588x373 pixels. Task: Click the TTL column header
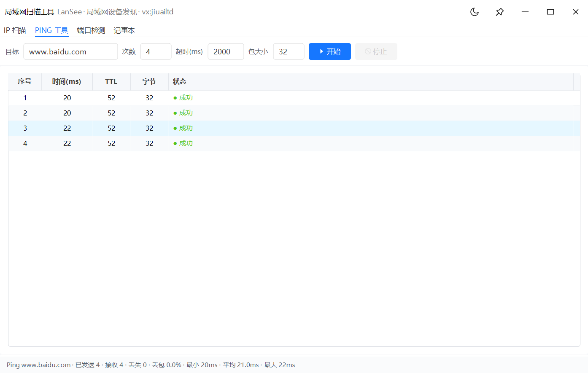tap(111, 82)
